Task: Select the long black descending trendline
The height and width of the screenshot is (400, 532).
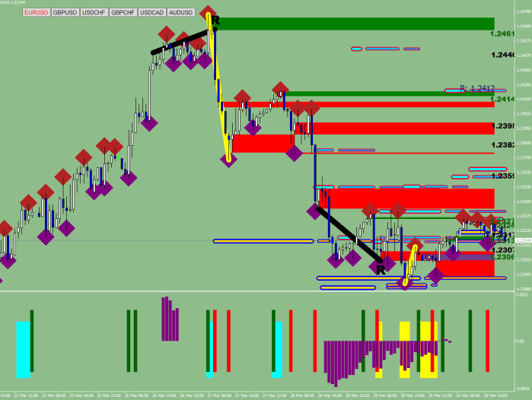Action: [x=350, y=235]
